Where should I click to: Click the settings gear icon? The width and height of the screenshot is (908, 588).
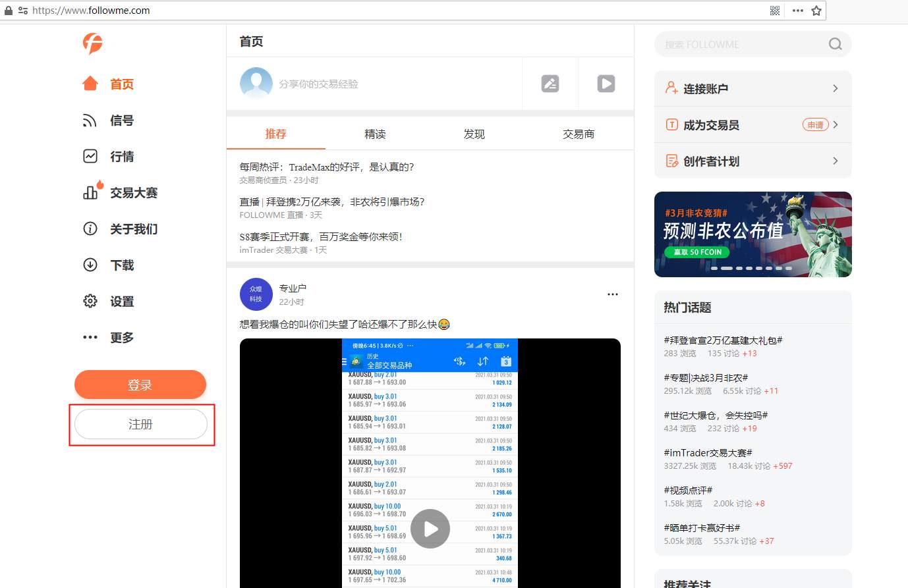(90, 301)
